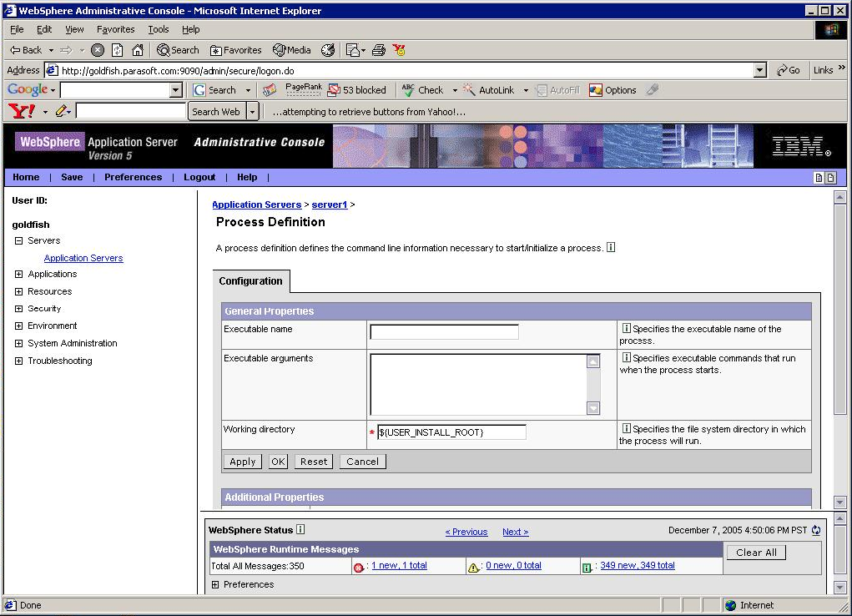
Task: Click the Reset button
Action: coord(314,461)
